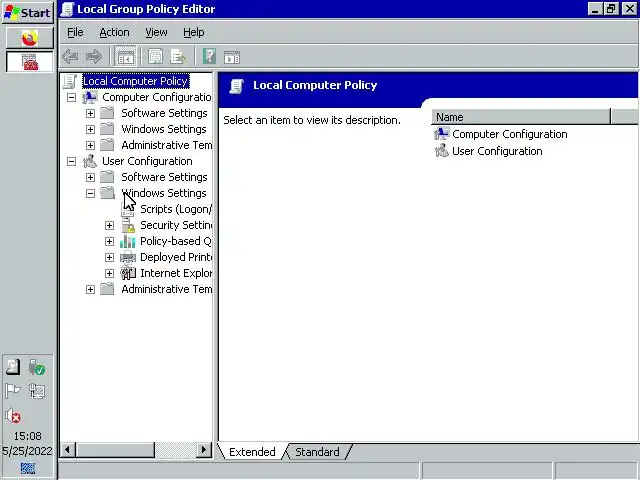Collapse the Computer Configuration node

[71, 98]
